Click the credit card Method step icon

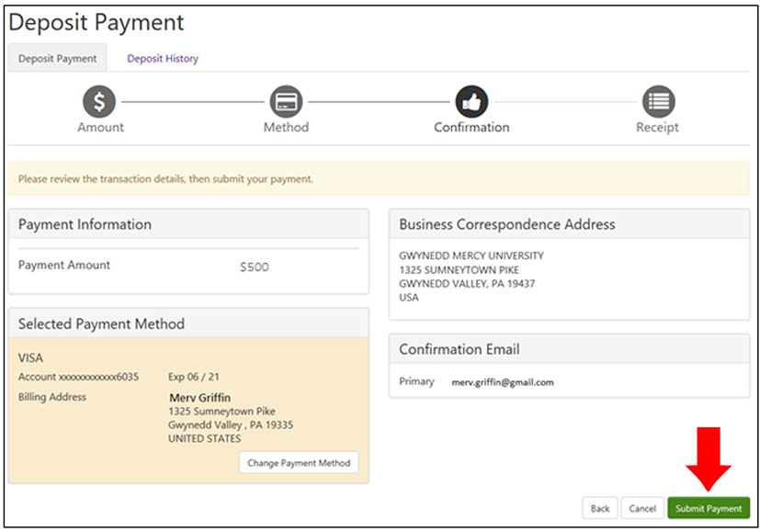point(286,102)
